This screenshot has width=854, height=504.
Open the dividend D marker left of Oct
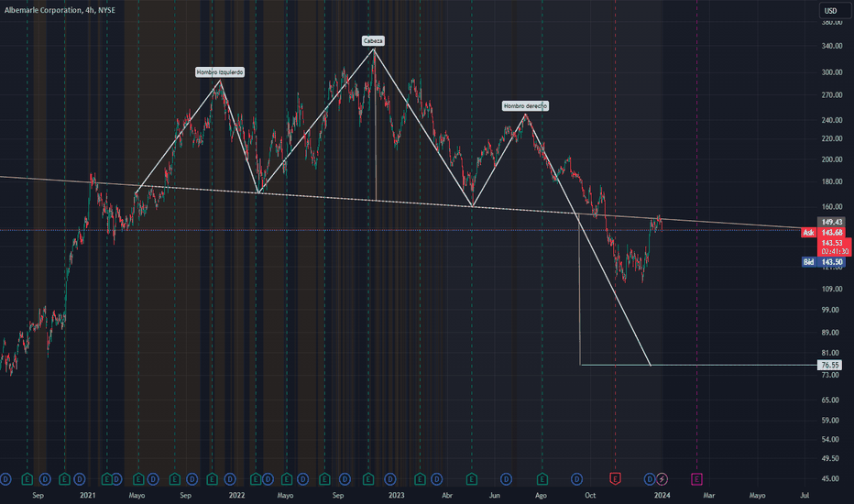576,479
